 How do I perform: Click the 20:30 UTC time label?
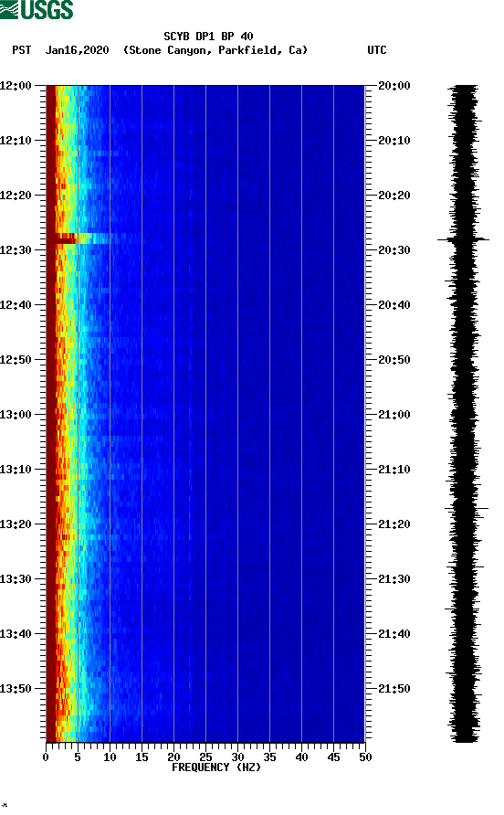[394, 250]
